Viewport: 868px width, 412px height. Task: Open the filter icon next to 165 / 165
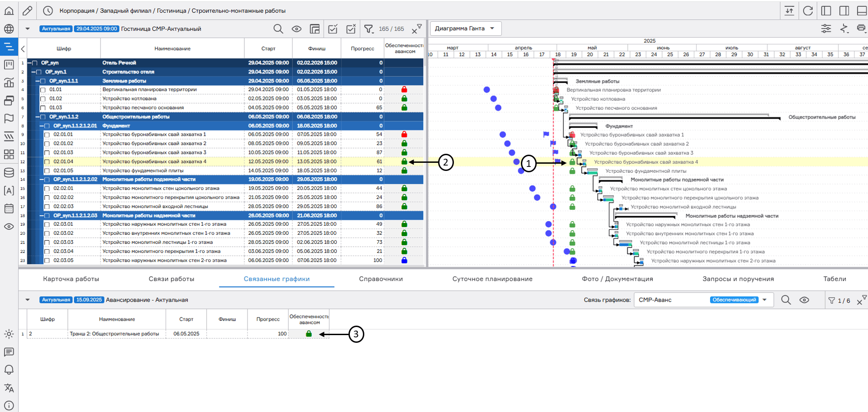pos(369,29)
